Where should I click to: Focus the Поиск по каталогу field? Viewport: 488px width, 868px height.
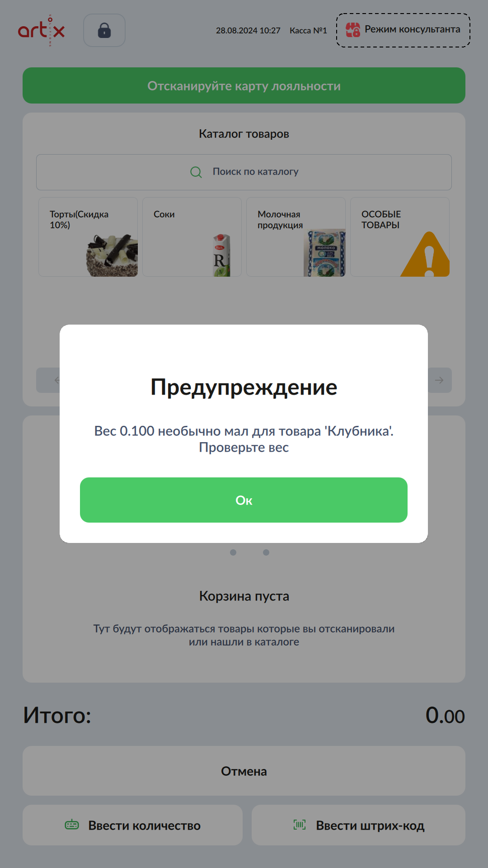[244, 172]
